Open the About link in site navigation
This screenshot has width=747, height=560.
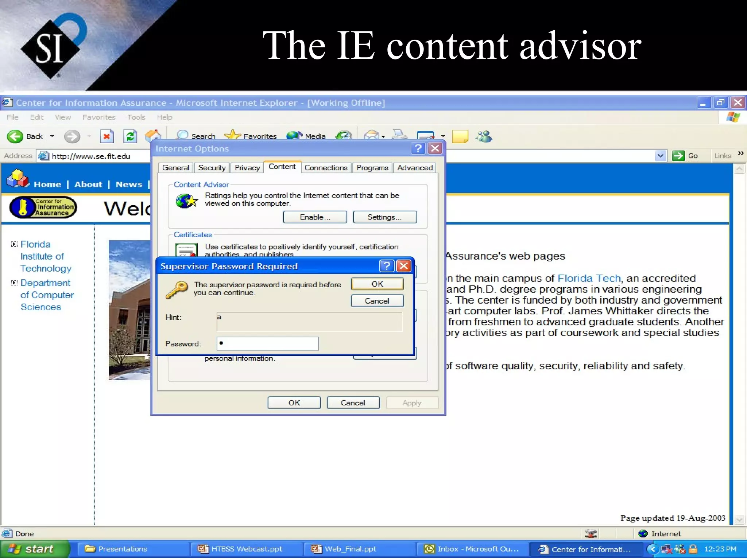point(88,184)
